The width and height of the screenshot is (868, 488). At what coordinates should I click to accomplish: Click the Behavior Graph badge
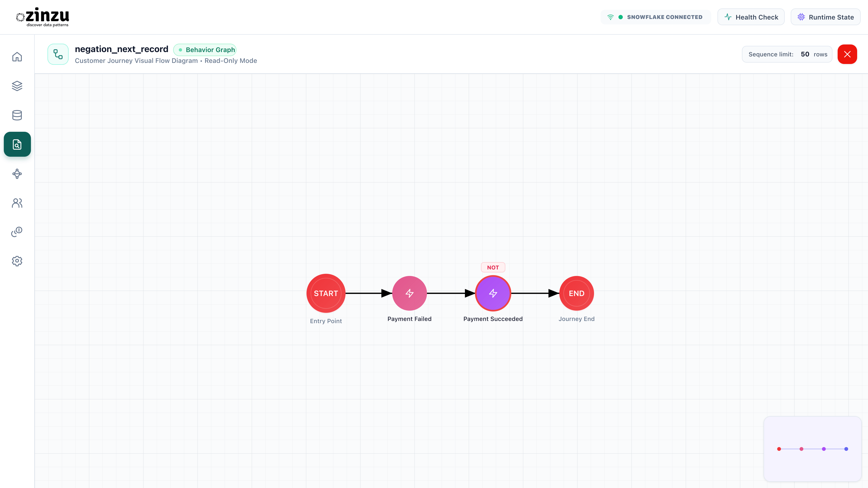[205, 50]
